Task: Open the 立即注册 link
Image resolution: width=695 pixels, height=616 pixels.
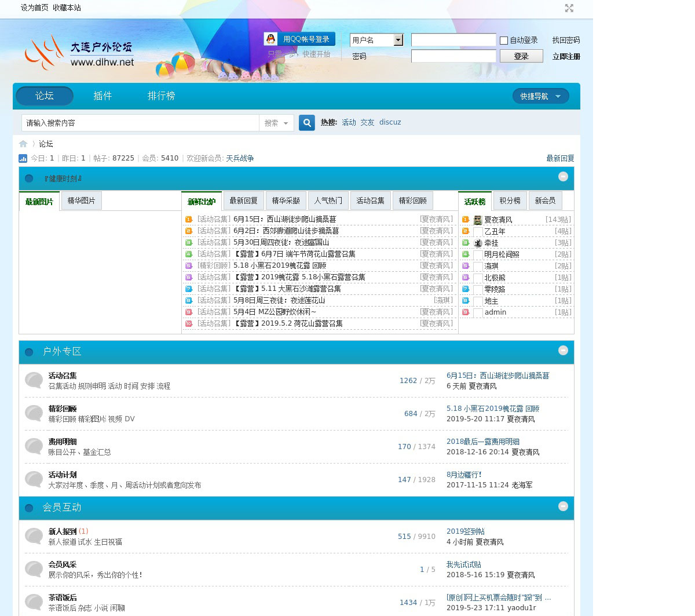Action: [x=566, y=56]
